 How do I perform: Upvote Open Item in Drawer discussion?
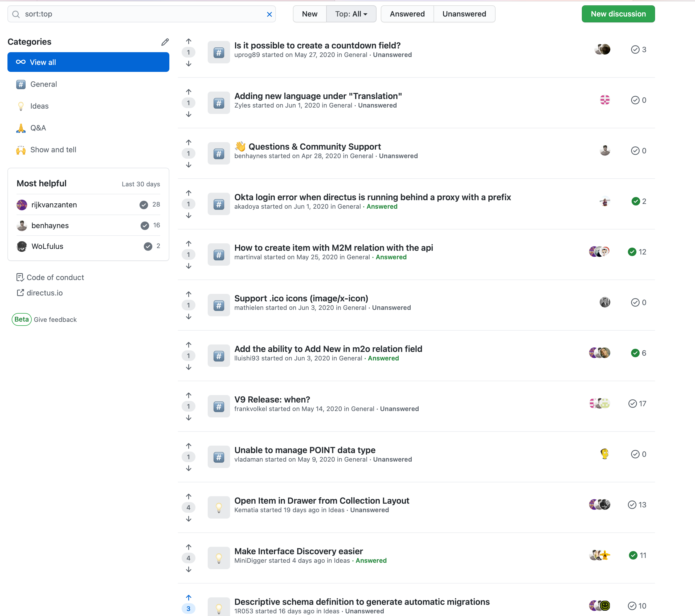tap(189, 497)
